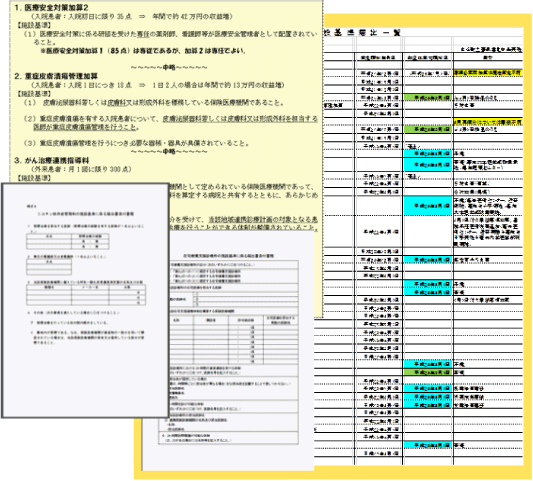Open the white form document with gray border
The width and height of the screenshot is (533, 481).
(x=85, y=300)
